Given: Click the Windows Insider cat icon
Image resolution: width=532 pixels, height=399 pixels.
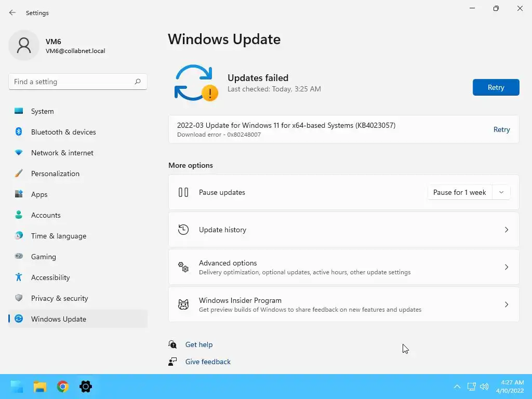Looking at the screenshot, I should [183, 304].
